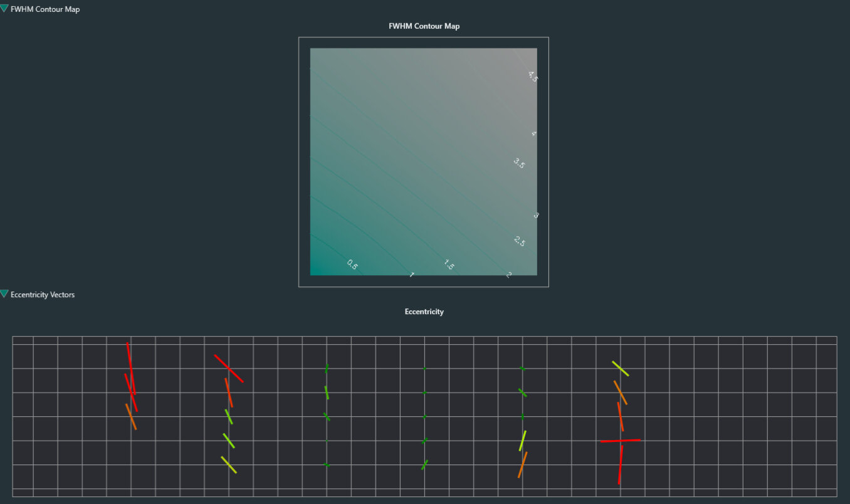Click the 3.5 contour label

[x=519, y=163]
